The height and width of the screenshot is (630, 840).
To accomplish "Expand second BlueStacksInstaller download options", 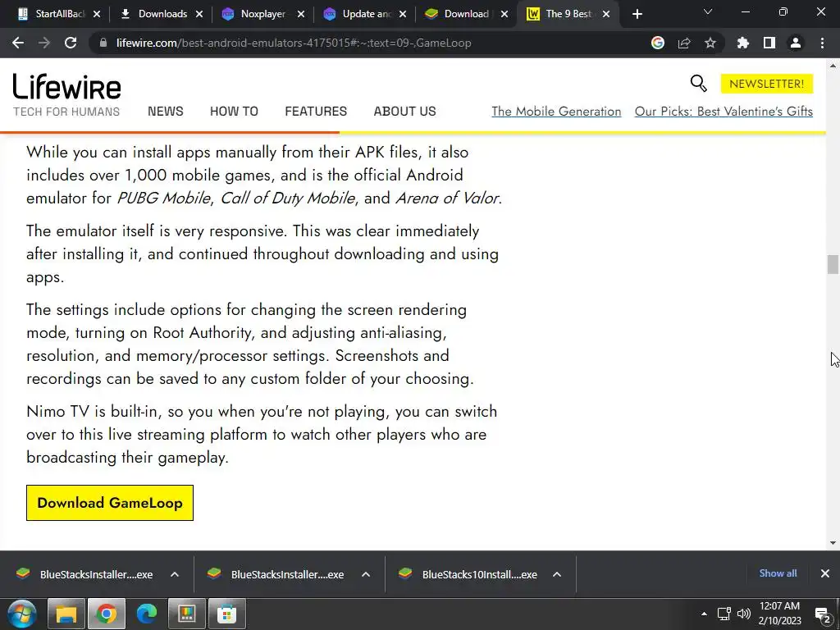I will click(x=366, y=574).
